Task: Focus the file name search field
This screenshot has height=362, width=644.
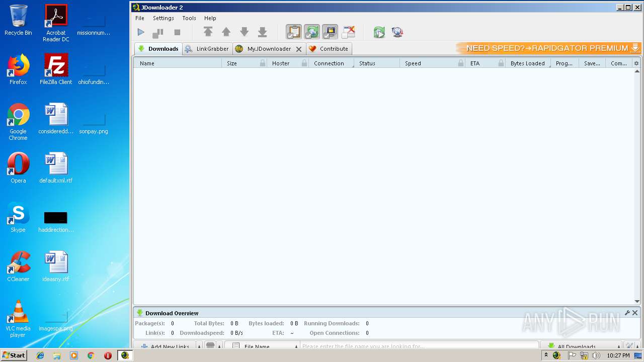Action: [420, 346]
